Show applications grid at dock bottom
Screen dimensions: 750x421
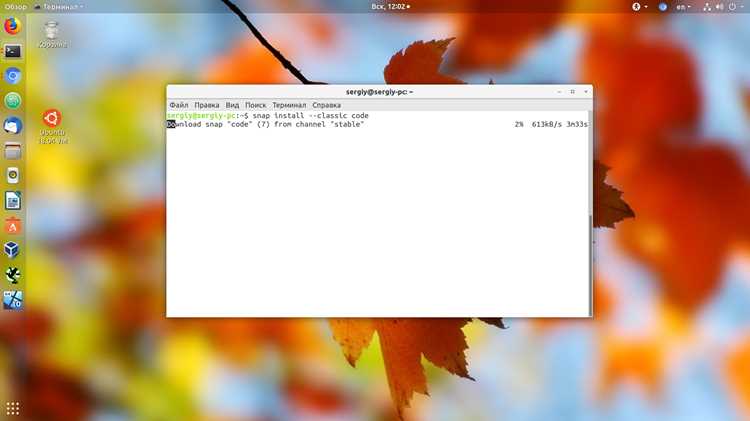12,408
